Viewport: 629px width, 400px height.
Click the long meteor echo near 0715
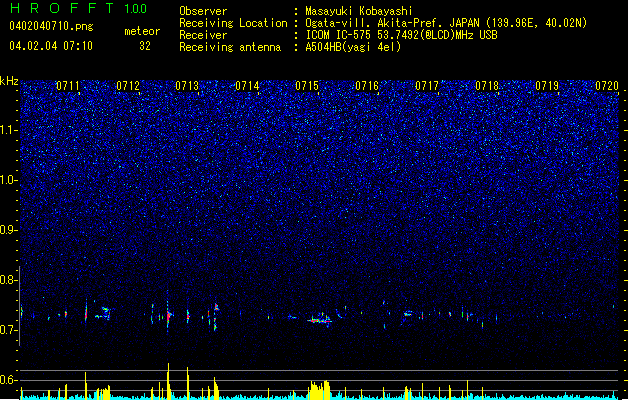pyautogui.click(x=320, y=320)
